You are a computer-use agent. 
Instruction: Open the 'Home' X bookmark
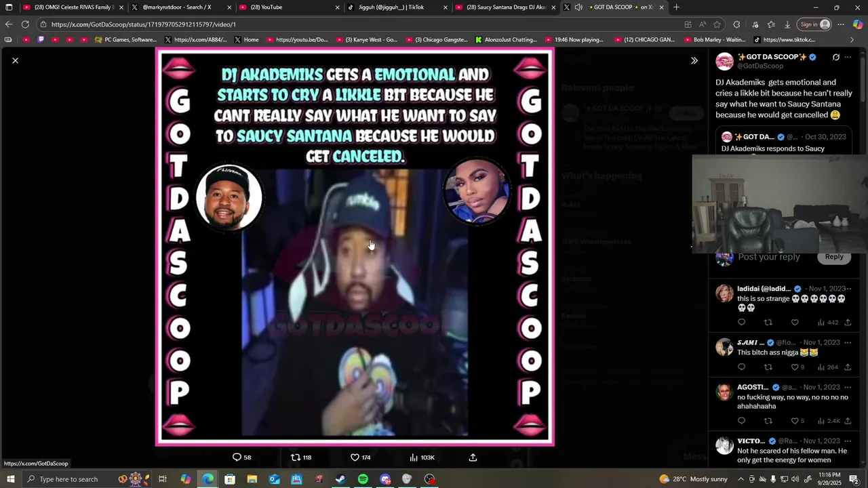click(x=246, y=40)
